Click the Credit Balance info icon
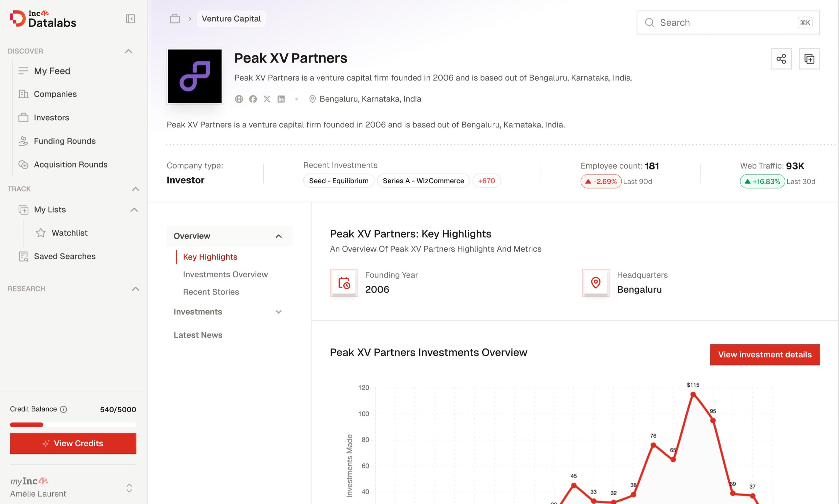 pyautogui.click(x=64, y=409)
